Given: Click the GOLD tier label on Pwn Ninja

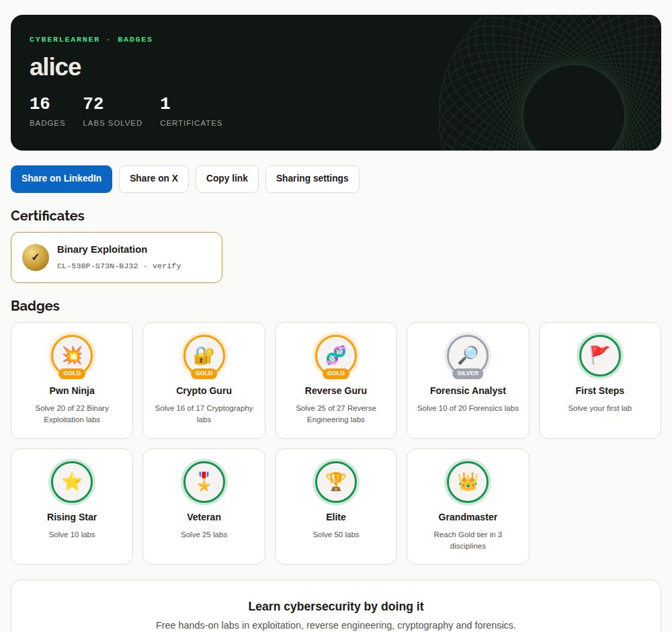Looking at the screenshot, I should [72, 373].
